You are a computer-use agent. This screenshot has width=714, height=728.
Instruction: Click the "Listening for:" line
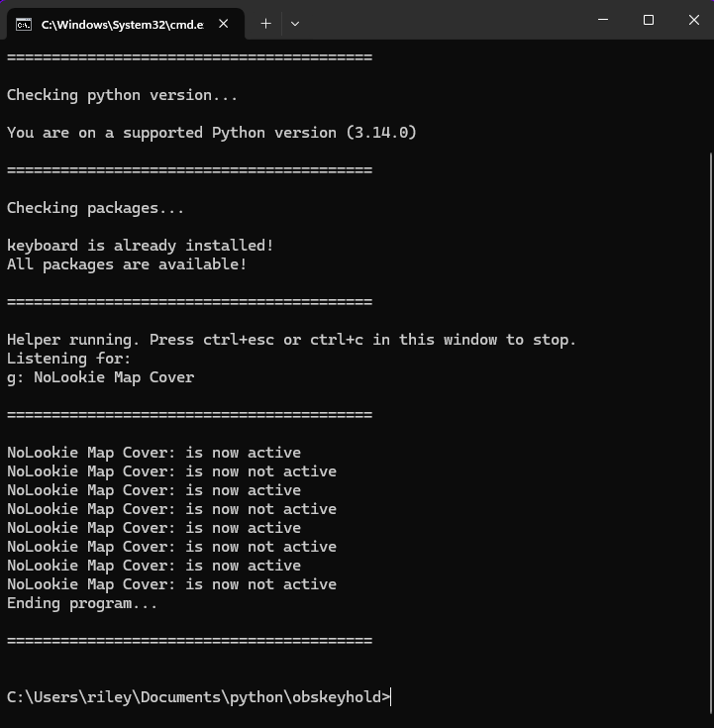[68, 359]
